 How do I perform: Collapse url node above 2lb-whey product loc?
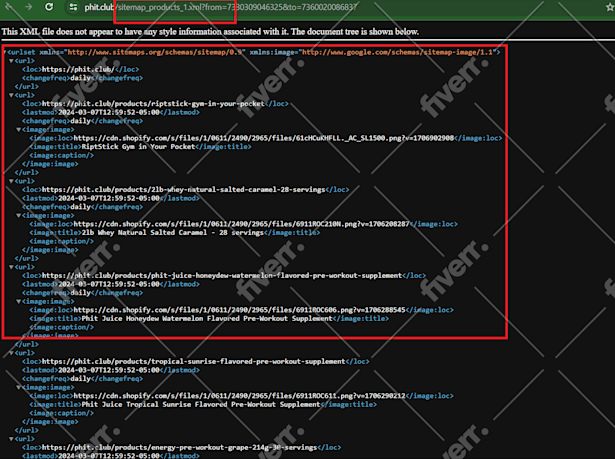click(x=11, y=181)
